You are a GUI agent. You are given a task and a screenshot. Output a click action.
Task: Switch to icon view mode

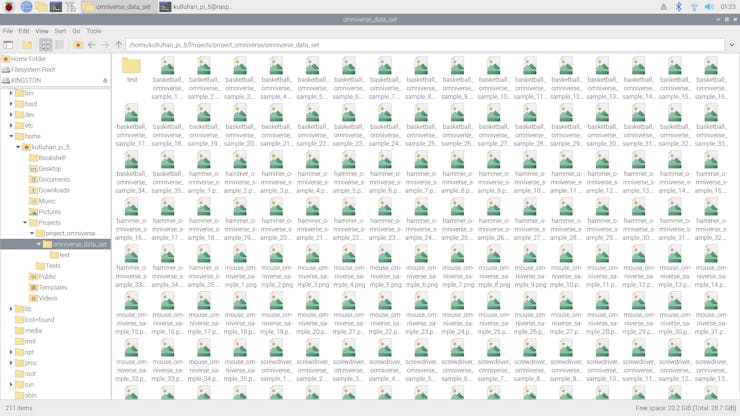tap(45, 45)
